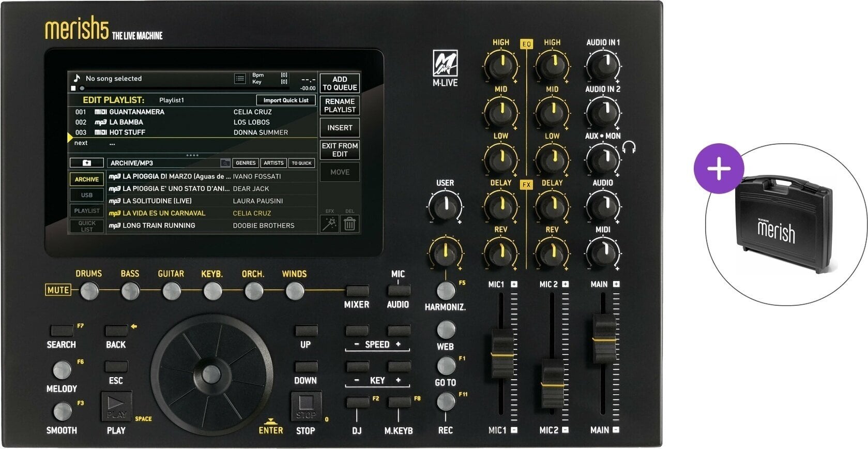Tap the folder search icon in path bar
The width and height of the screenshot is (868, 449).
[x=225, y=163]
